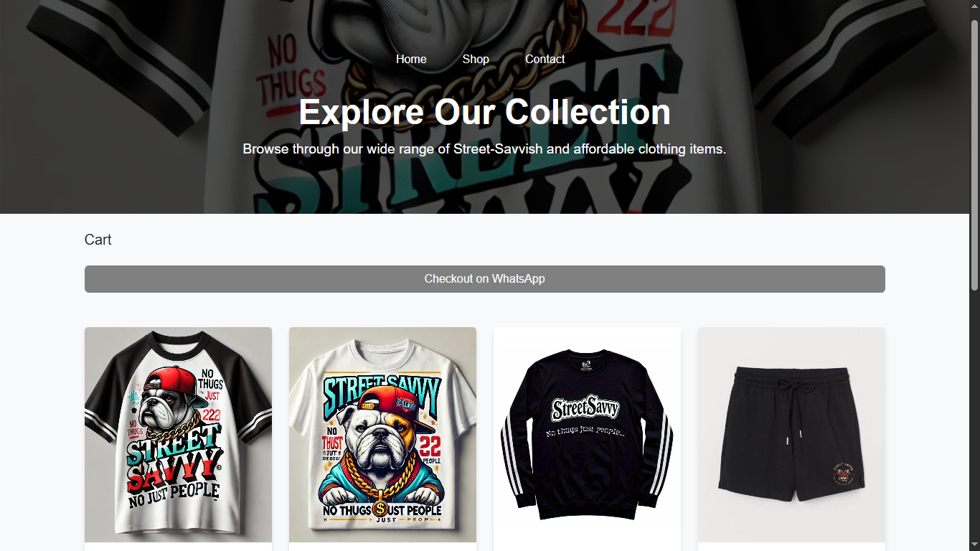Screen dimensions: 980x551
Task: Click the Street-Savvish subtitle text
Action: (x=485, y=149)
